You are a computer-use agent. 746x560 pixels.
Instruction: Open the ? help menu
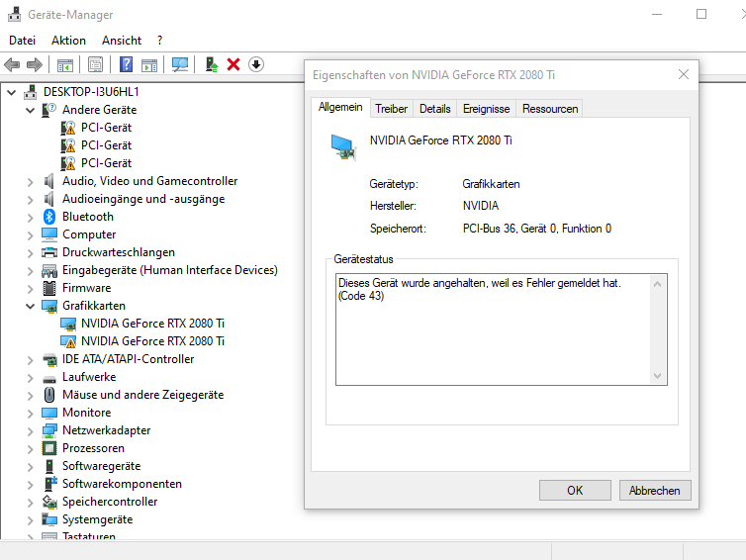160,41
